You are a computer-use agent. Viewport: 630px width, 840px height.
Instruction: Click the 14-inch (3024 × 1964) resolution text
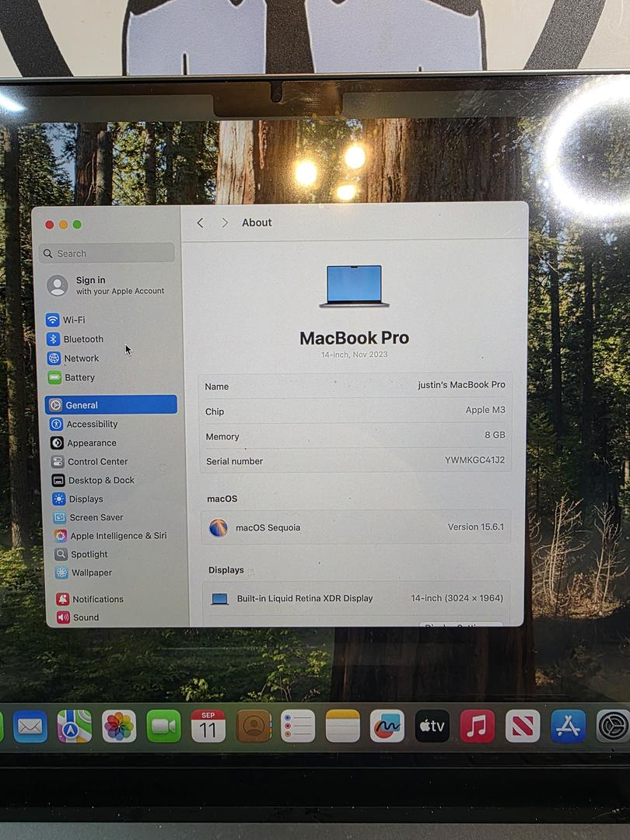tap(457, 598)
